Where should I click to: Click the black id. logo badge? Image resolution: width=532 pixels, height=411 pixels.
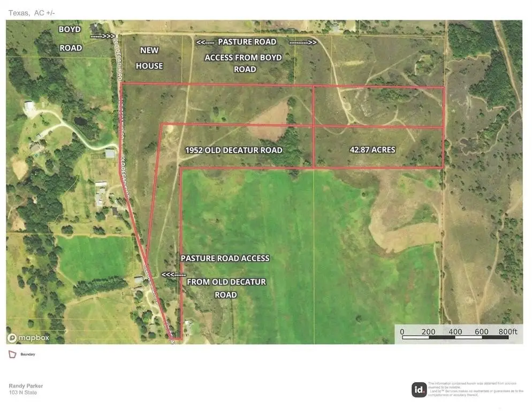[418, 389]
